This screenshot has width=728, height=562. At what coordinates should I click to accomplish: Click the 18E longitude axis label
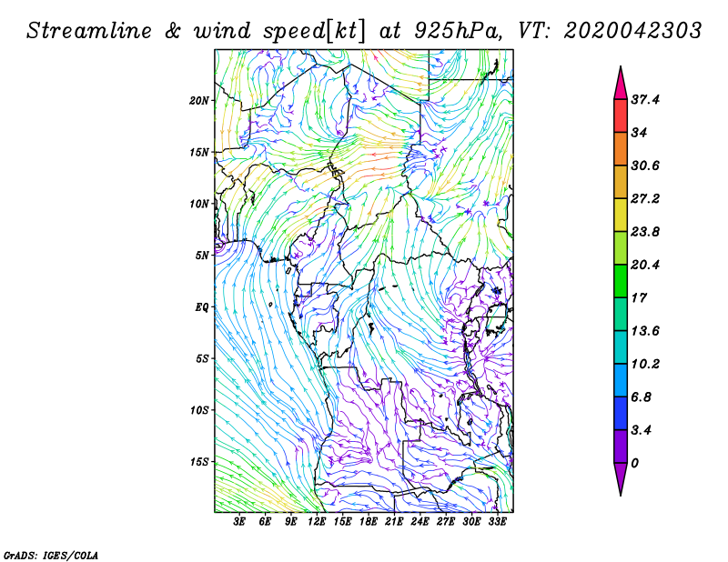[x=369, y=522]
